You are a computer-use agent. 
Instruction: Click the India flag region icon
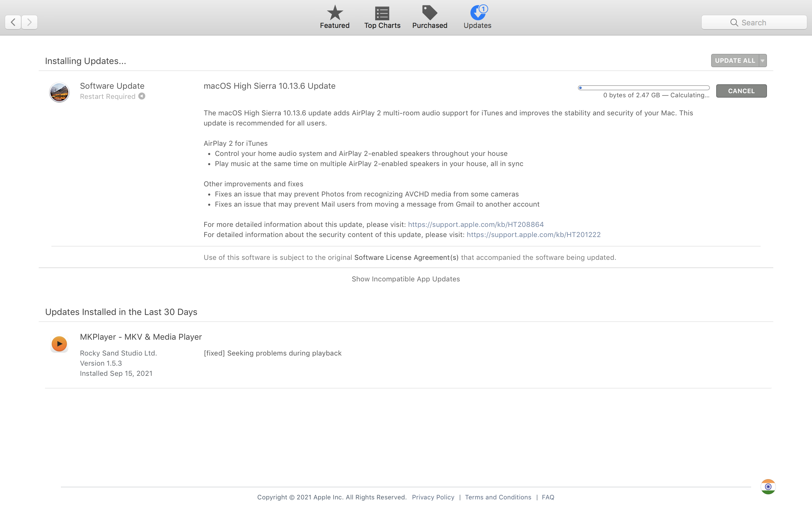tap(768, 486)
